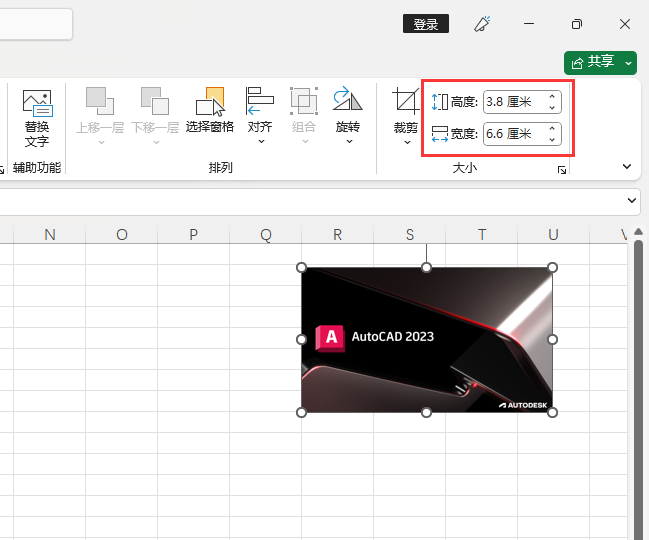The image size is (649, 540).
Task: Collapse the ribbon with the chevron
Action: (627, 167)
